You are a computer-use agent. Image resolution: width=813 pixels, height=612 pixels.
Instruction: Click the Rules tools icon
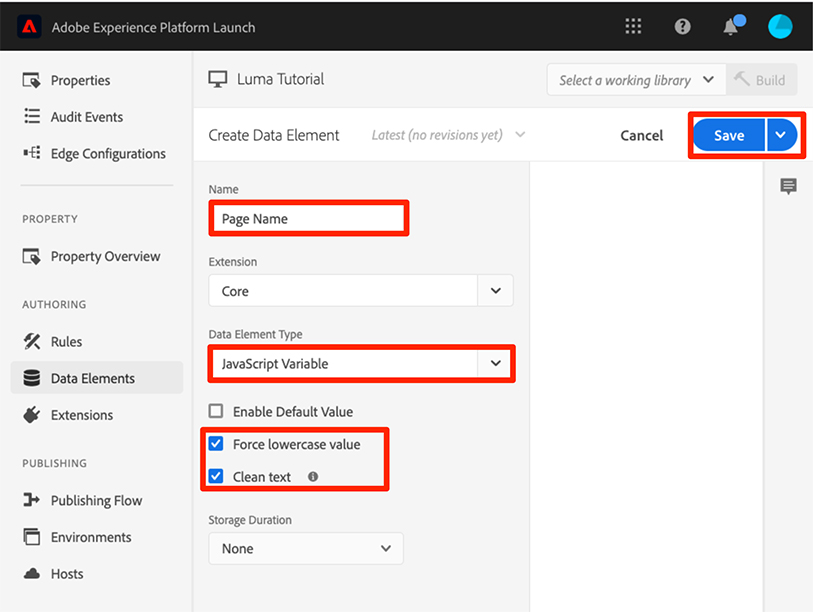click(x=32, y=341)
